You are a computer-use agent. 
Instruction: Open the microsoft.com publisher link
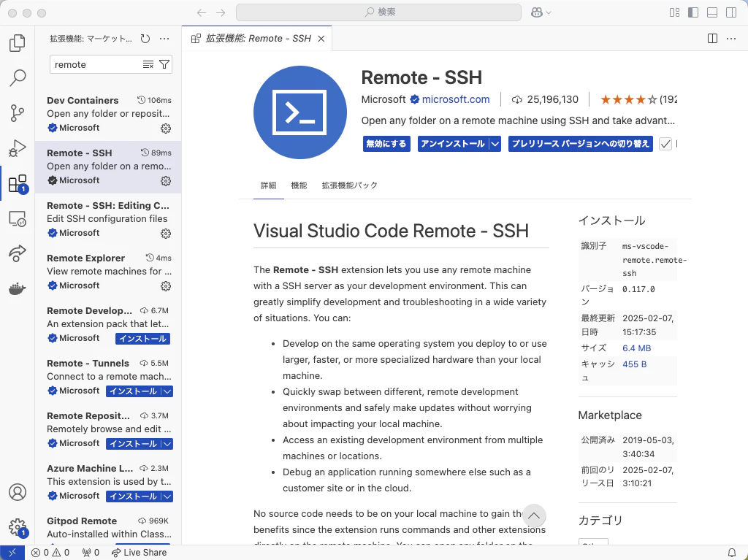pyautogui.click(x=456, y=99)
